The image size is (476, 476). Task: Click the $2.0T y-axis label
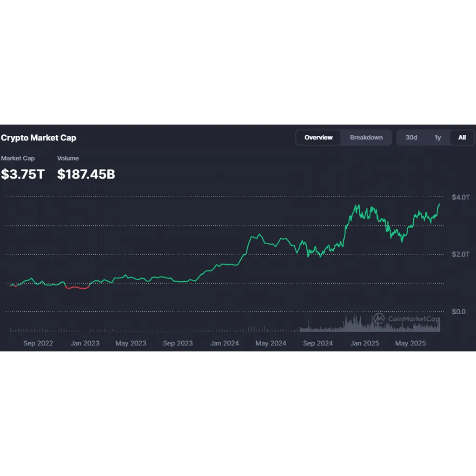(461, 254)
